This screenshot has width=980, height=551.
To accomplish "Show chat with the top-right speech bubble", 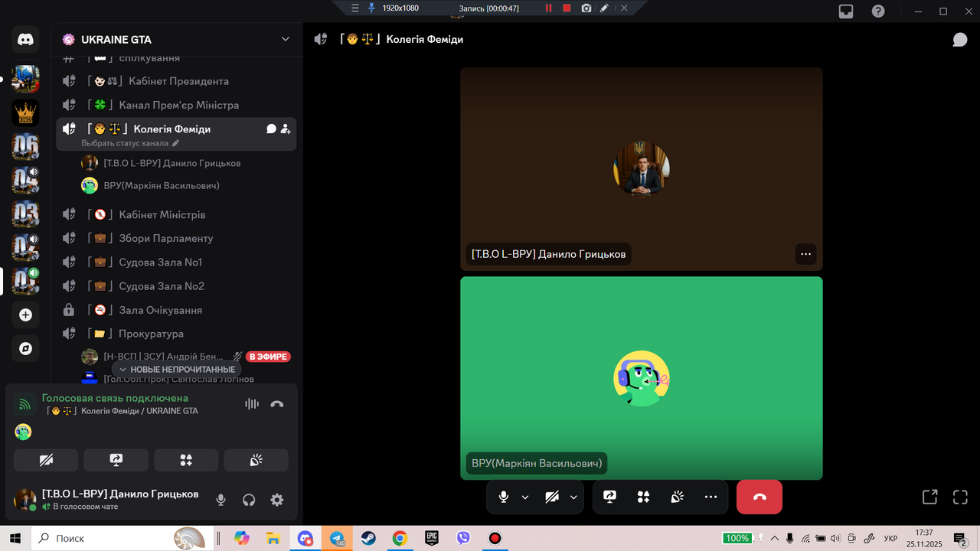I will click(x=960, y=39).
